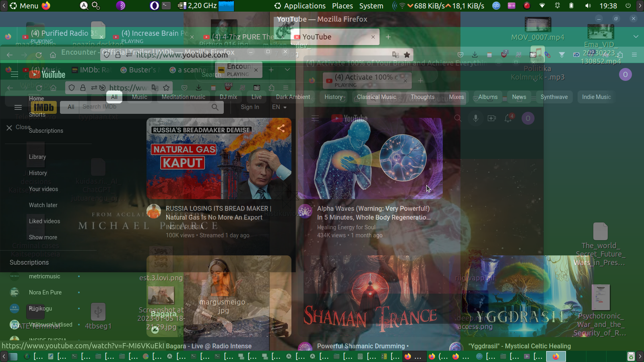Open Downloads in the YouTube Firefox window toolbar
This screenshot has width=644, height=362.
pos(475,55)
